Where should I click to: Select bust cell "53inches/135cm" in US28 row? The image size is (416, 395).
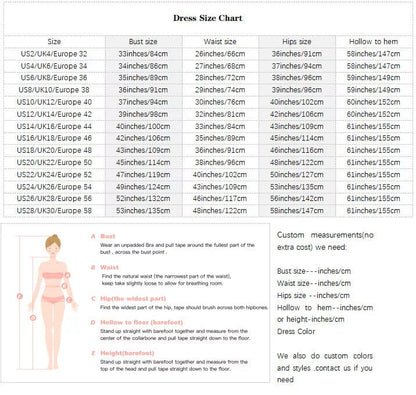[143, 211]
